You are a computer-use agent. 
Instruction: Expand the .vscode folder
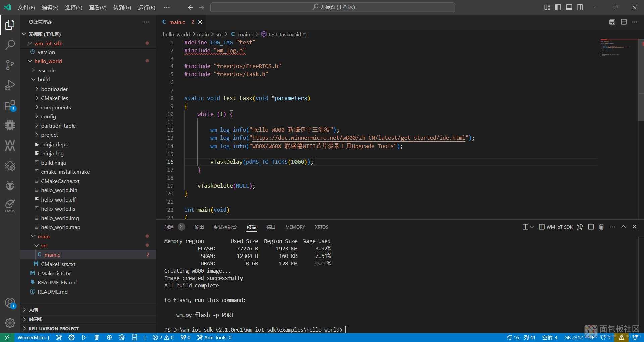coord(33,70)
